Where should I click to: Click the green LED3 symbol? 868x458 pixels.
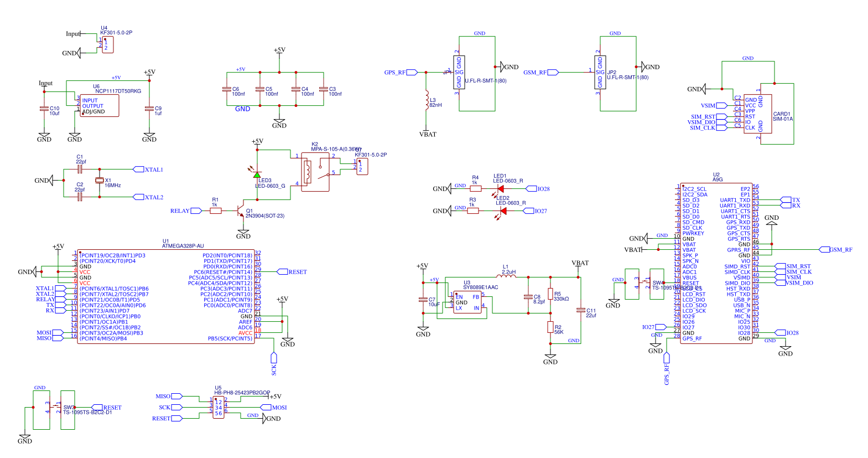coord(257,174)
